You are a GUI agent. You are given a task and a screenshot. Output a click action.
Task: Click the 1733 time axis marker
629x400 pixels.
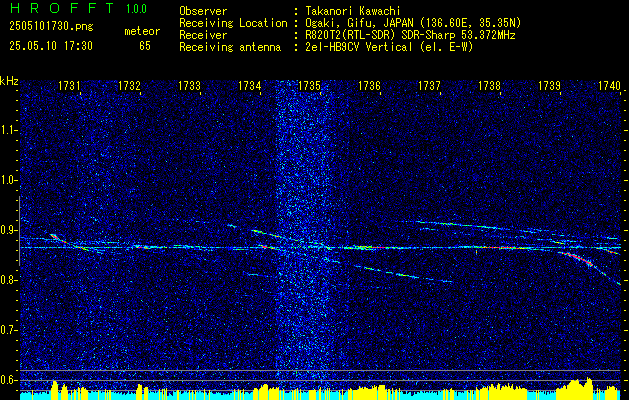tap(189, 86)
